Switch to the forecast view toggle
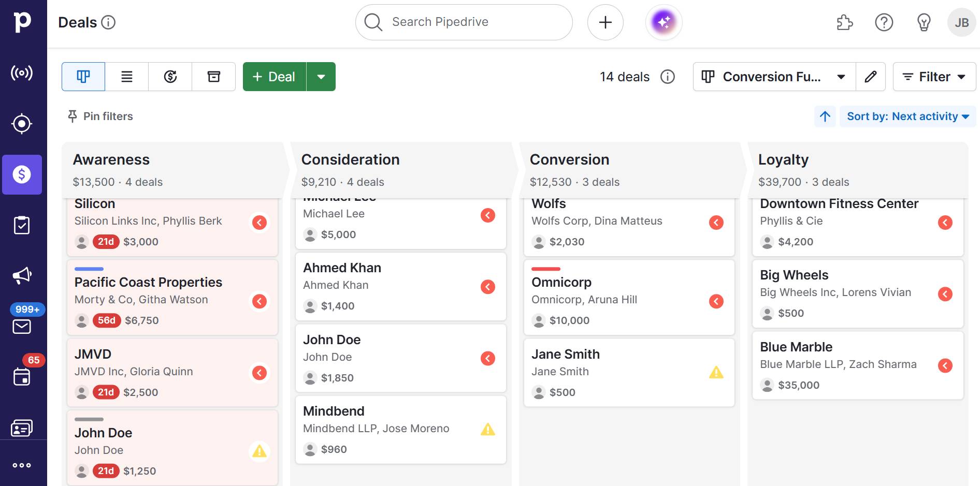 point(169,76)
